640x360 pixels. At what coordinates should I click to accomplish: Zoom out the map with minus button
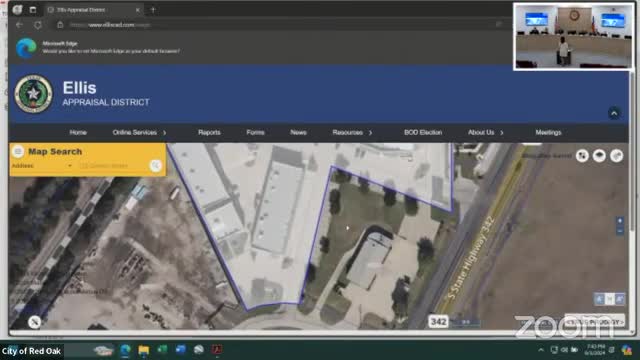(620, 231)
